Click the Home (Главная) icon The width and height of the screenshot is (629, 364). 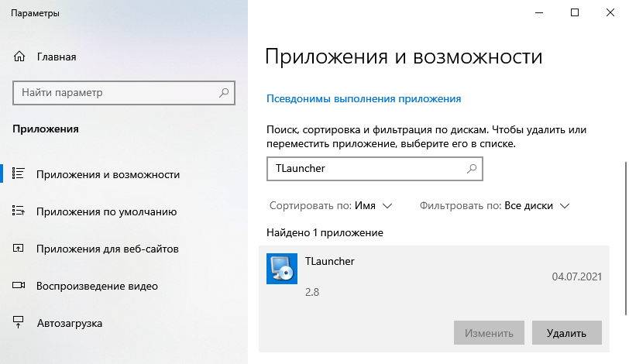[19, 57]
